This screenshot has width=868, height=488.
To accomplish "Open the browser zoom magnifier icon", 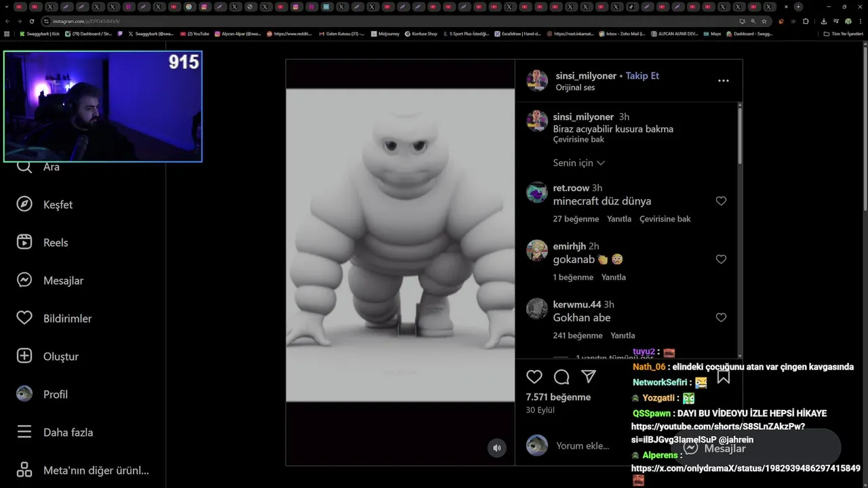I will tap(753, 21).
